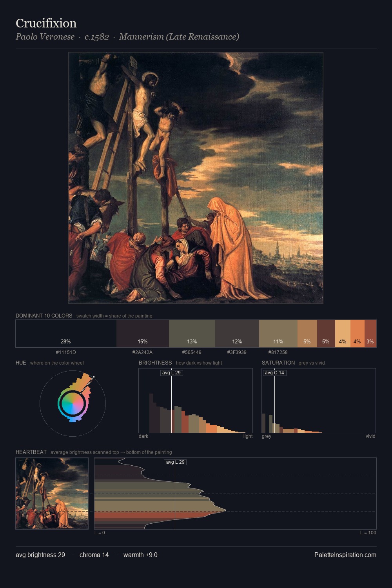Pick the 4% light peach swatch
This screenshot has width=392, height=588.
pyautogui.click(x=343, y=334)
